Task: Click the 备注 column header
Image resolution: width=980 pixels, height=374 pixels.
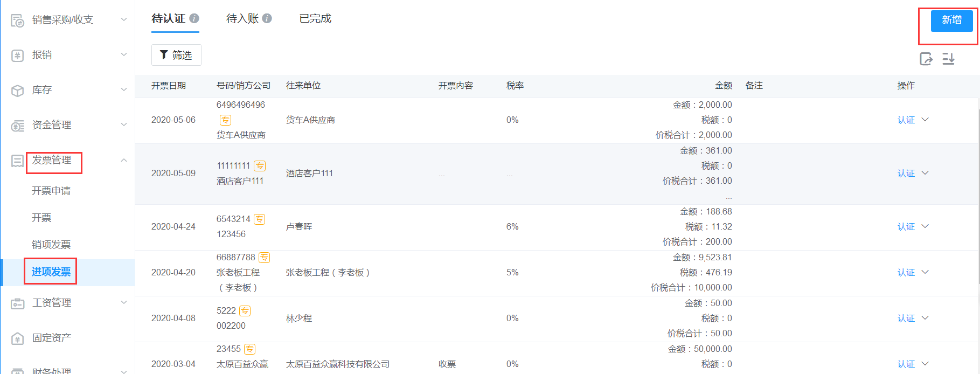Action: pyautogui.click(x=754, y=86)
